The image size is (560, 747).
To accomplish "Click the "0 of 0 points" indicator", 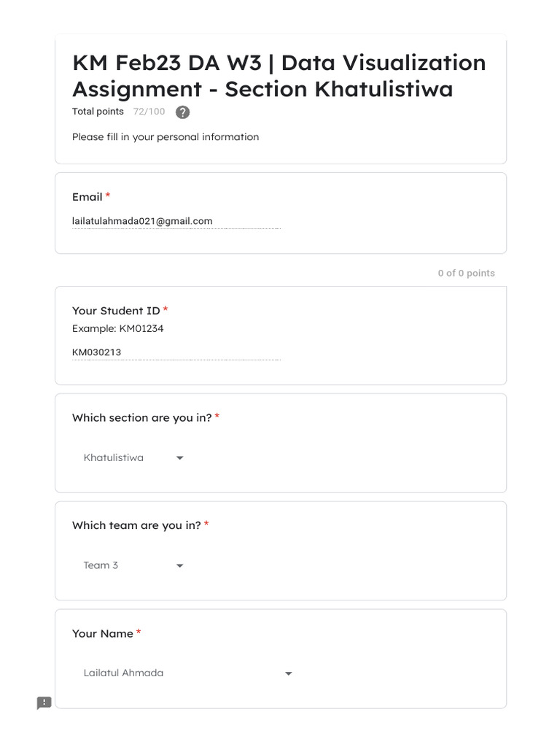I will pos(466,273).
